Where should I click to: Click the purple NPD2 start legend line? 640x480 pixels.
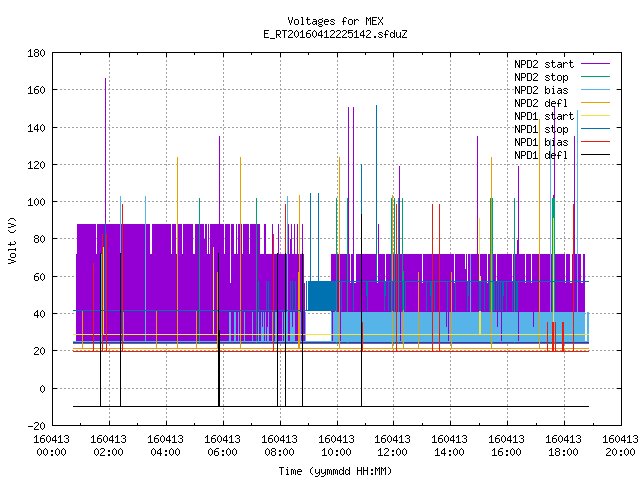click(595, 64)
